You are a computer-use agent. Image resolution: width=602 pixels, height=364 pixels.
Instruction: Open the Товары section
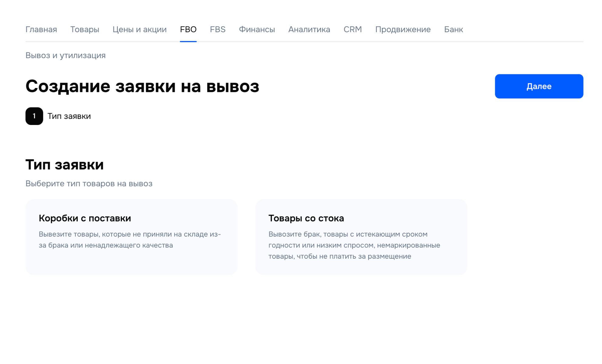[x=85, y=29]
